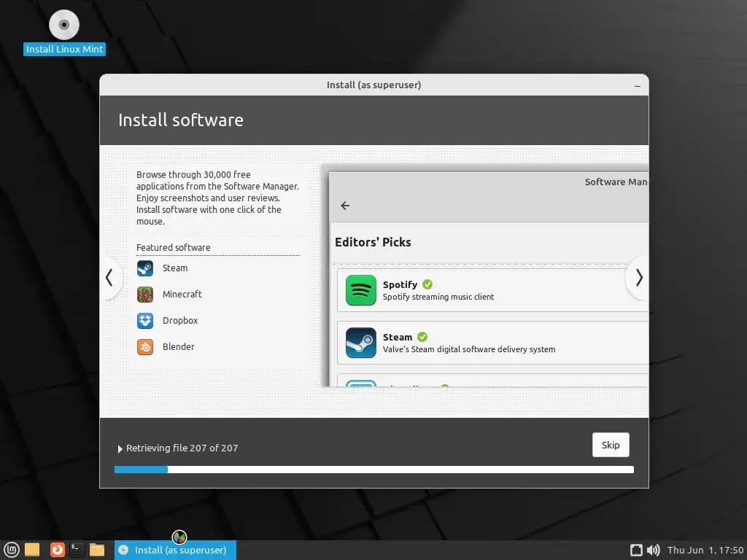
Task: Click the Dropbox label in Featured software
Action: [x=180, y=321]
